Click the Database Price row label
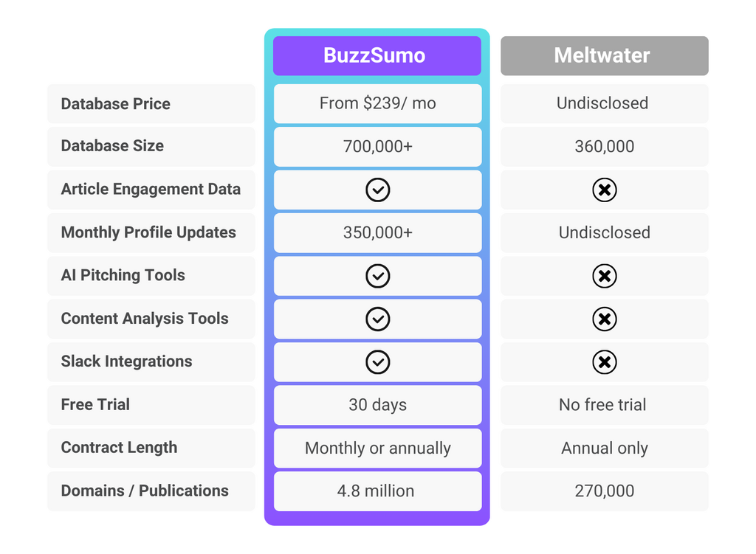 point(115,104)
